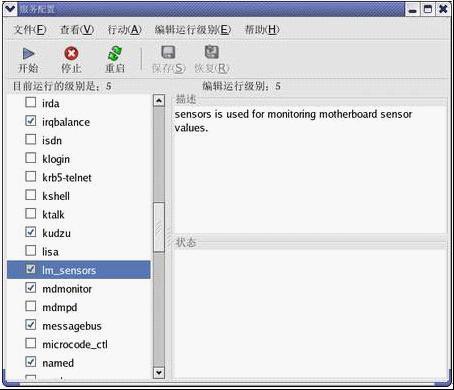
Task: Select the mdmonitor service name
Action: 67,289
